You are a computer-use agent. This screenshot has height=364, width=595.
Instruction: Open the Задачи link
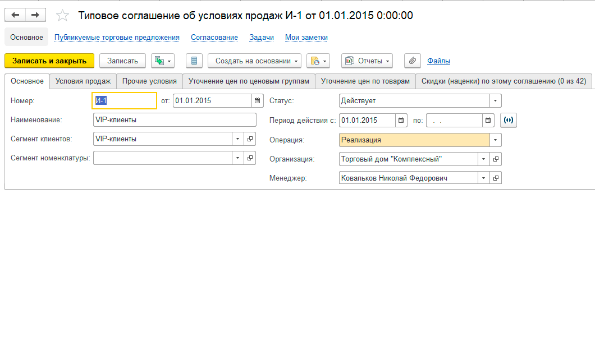tap(262, 38)
